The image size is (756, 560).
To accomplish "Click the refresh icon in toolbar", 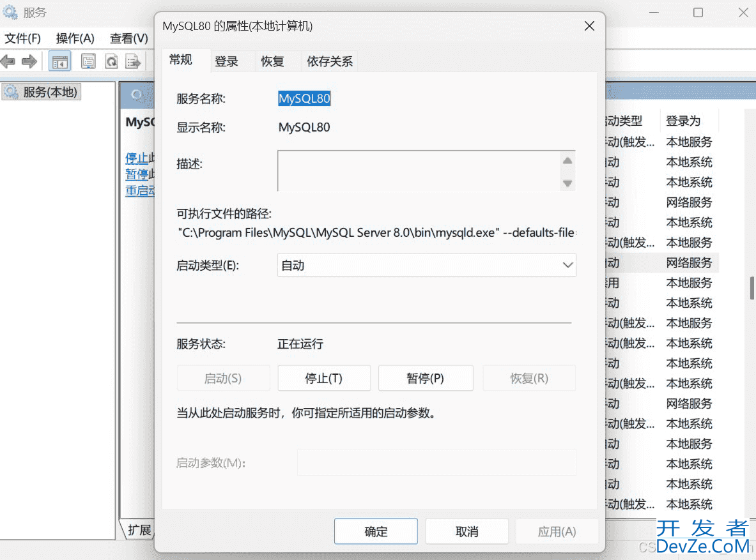I will (x=111, y=61).
